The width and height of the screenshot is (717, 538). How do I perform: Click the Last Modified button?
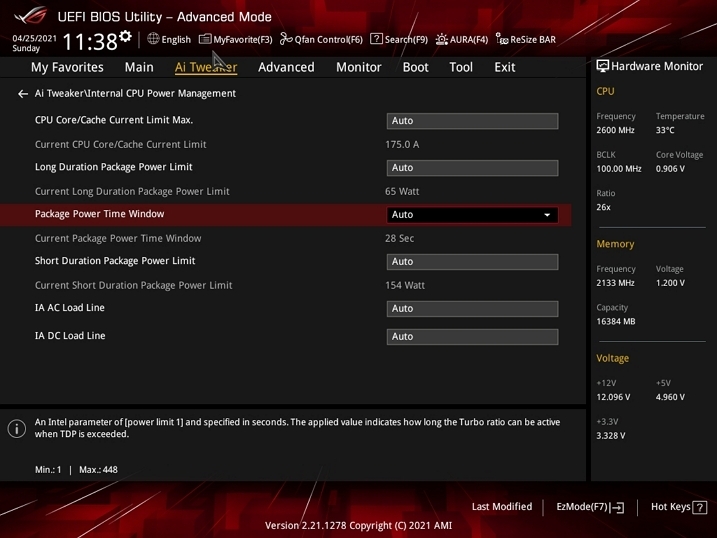[x=502, y=507]
